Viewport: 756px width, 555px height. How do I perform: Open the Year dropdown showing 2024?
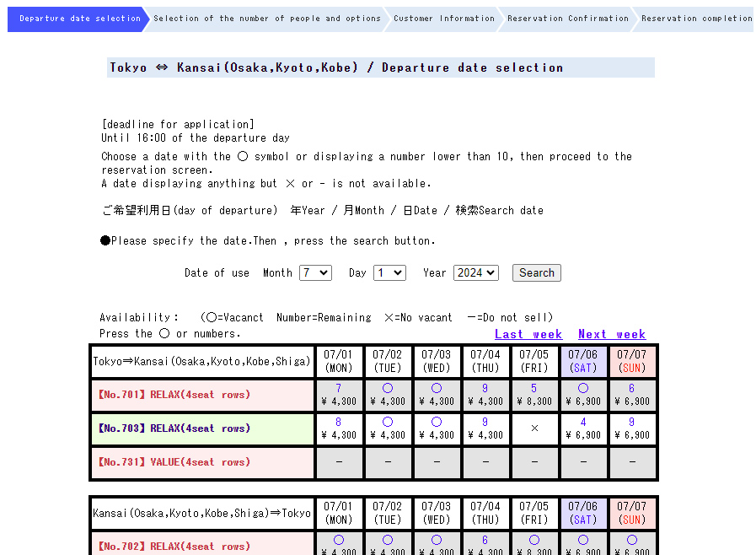pos(475,273)
